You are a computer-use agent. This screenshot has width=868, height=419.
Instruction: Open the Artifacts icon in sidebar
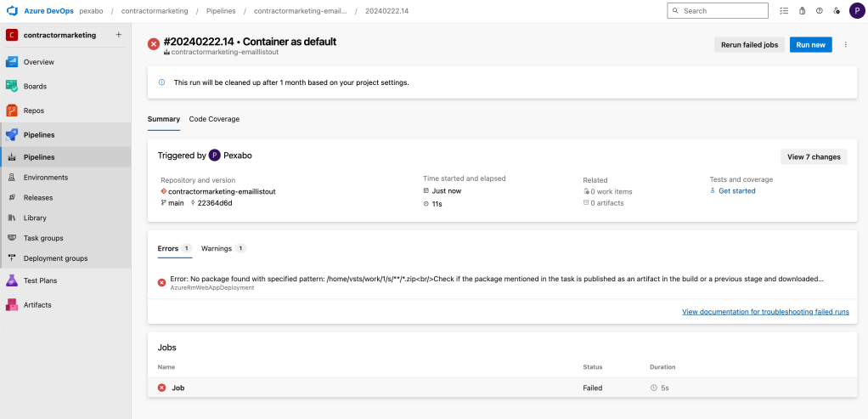pos(12,305)
